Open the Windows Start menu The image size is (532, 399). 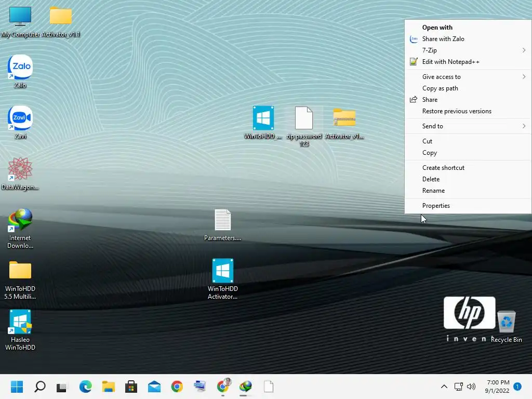(x=17, y=387)
